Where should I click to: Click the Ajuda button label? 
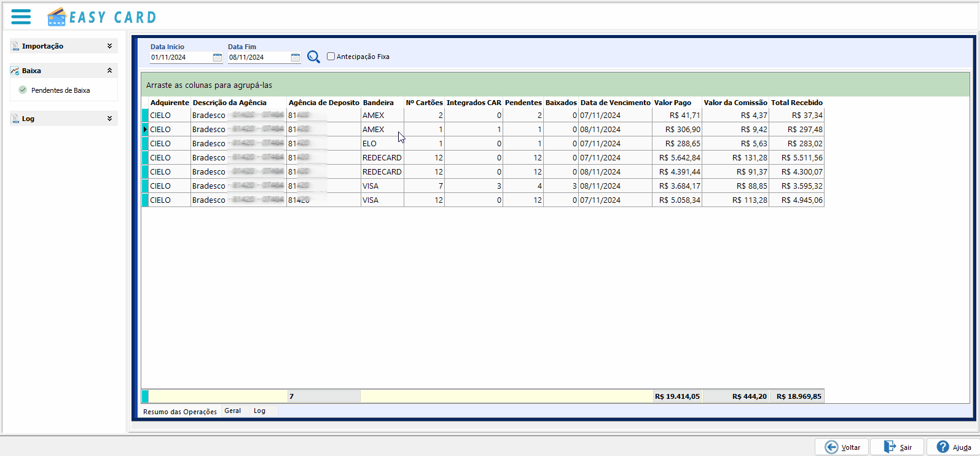962,447
